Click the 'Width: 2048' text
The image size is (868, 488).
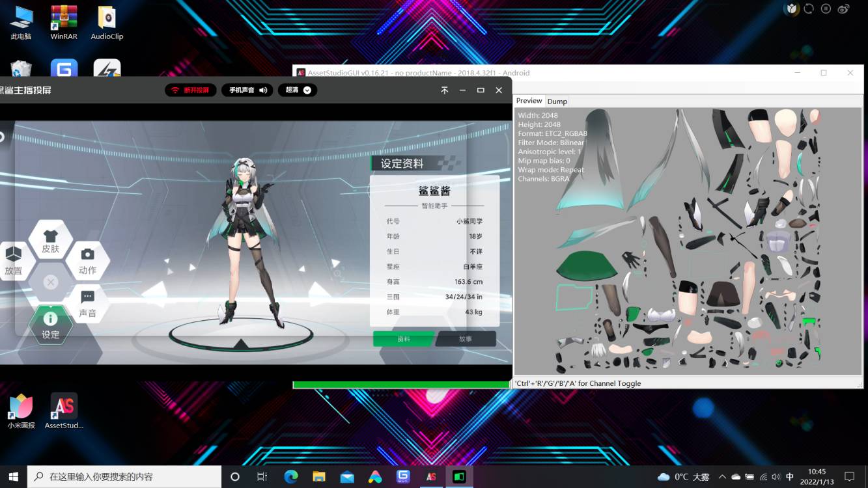pos(538,115)
